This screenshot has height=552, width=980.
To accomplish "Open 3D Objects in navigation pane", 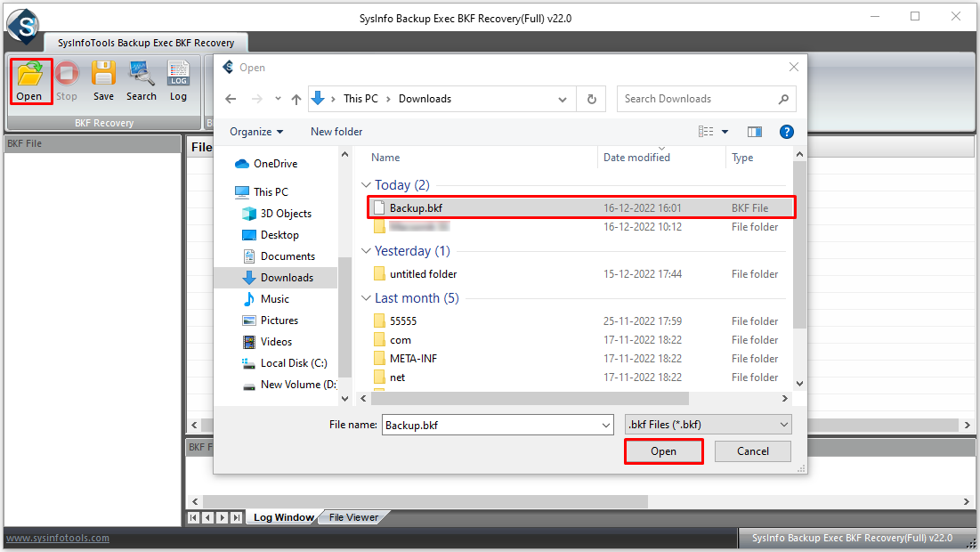I will pyautogui.click(x=277, y=213).
